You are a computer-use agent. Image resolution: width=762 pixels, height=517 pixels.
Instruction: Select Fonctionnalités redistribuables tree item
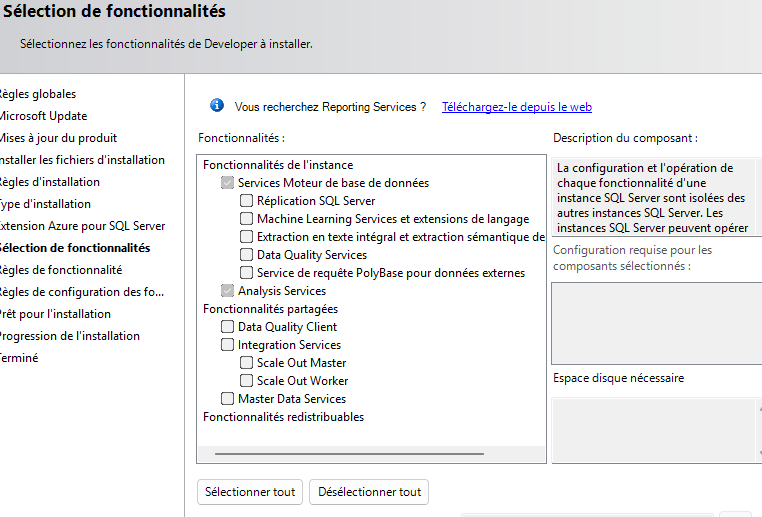point(283,417)
